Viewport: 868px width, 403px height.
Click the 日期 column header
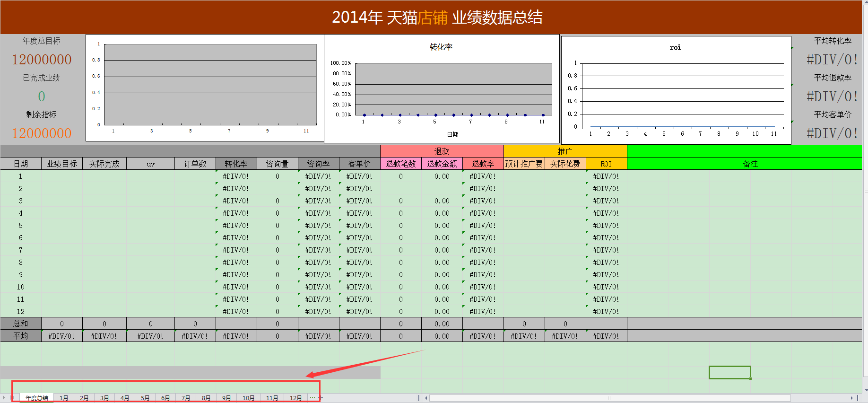point(21,164)
